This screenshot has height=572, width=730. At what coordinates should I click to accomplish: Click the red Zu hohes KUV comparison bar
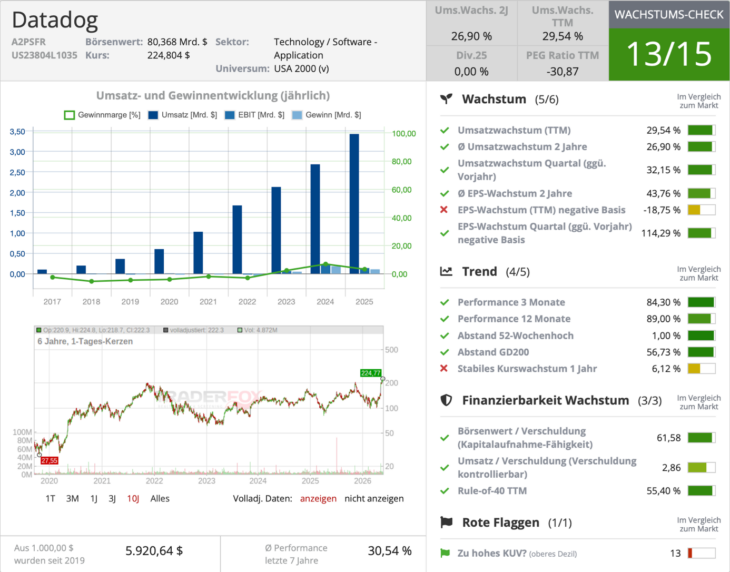click(701, 553)
